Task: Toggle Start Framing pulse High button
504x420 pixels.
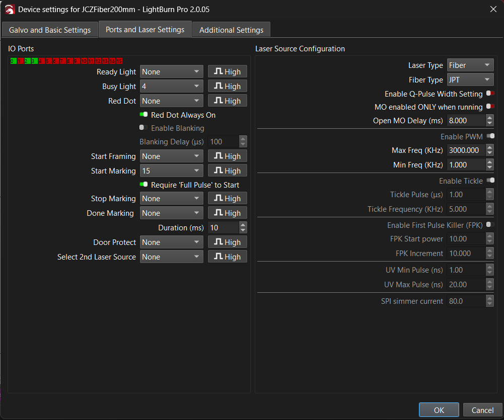Action: tap(227, 156)
